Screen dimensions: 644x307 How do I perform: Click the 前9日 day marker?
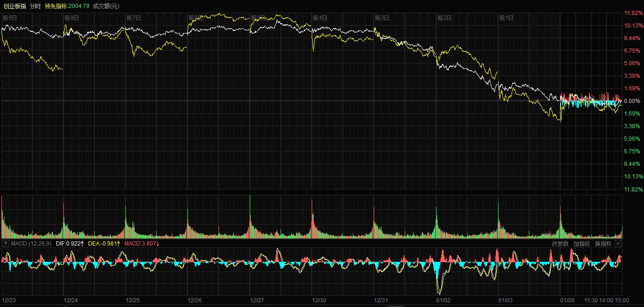point(9,18)
